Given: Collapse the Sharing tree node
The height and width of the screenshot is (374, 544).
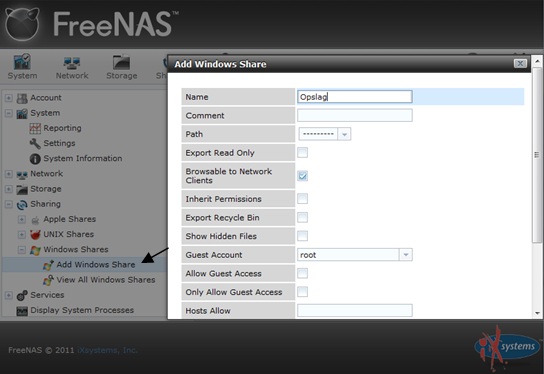Looking at the screenshot, I should coord(9,204).
